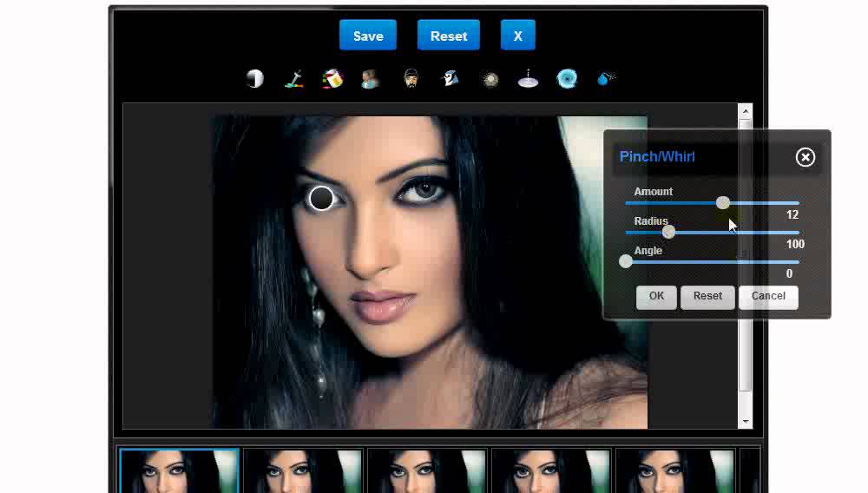Click the circular pinch center marker on eye
The width and height of the screenshot is (868, 493).
point(321,198)
